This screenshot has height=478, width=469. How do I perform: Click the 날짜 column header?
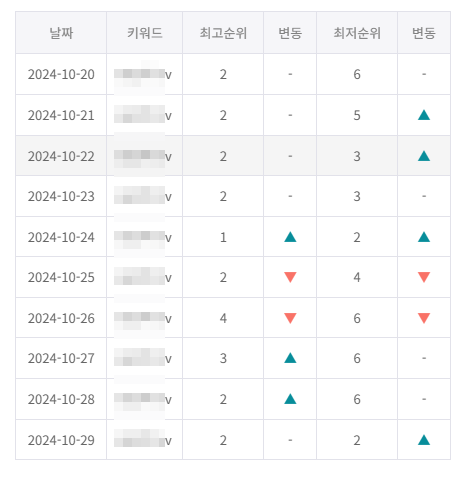[x=61, y=33]
